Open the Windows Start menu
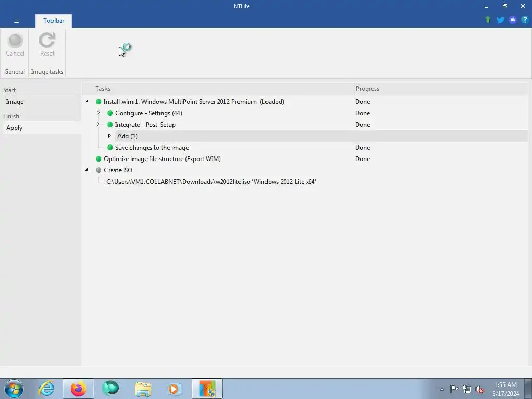This screenshot has height=399, width=532. (x=14, y=389)
